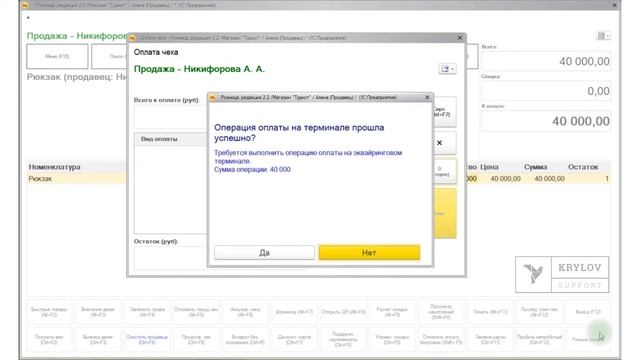
Task: Sort by the Остаток column header
Action: point(583,167)
